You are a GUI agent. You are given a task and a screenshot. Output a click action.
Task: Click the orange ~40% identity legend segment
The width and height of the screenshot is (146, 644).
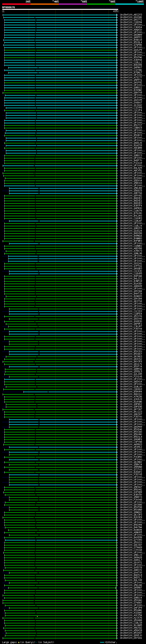(45, 4)
